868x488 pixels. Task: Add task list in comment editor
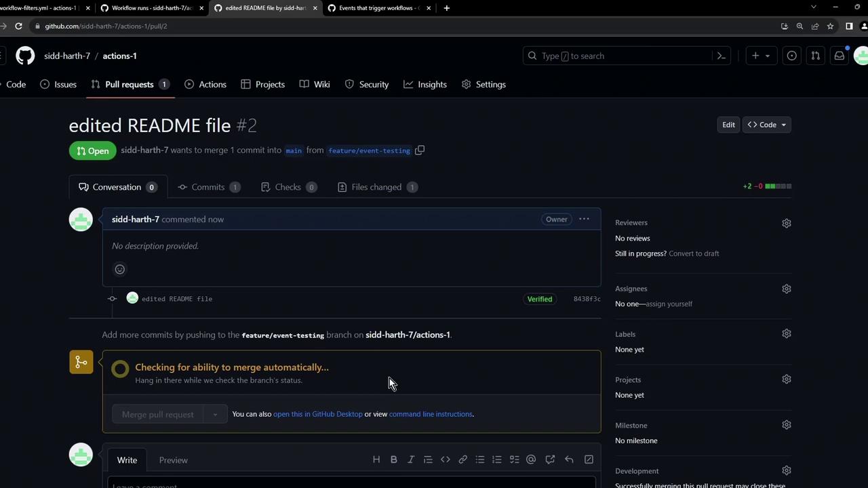point(514,460)
